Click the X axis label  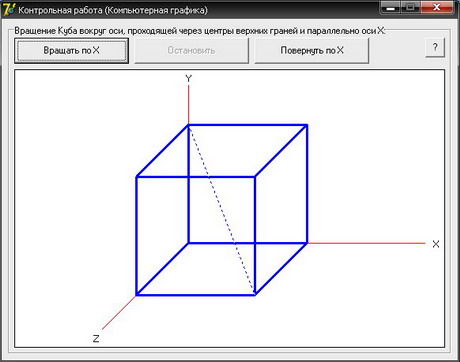[x=436, y=244]
